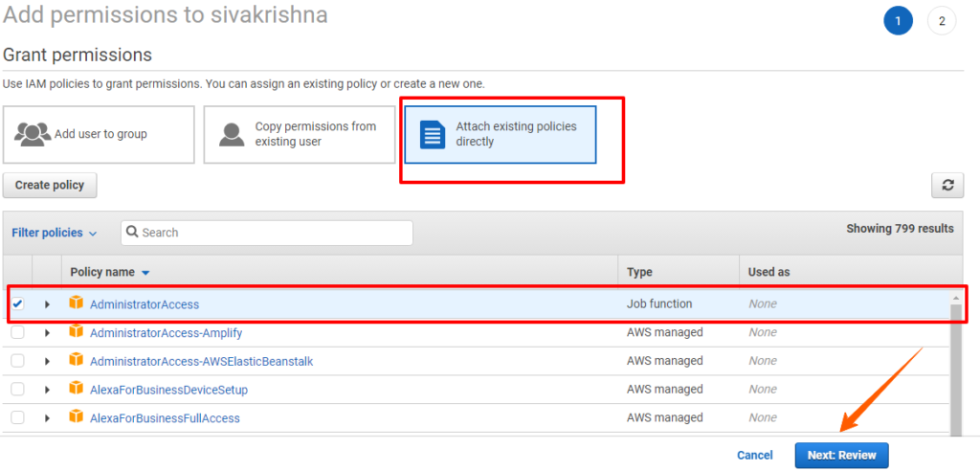Go to step 2 circle indicator
980x471 pixels.
click(x=942, y=22)
